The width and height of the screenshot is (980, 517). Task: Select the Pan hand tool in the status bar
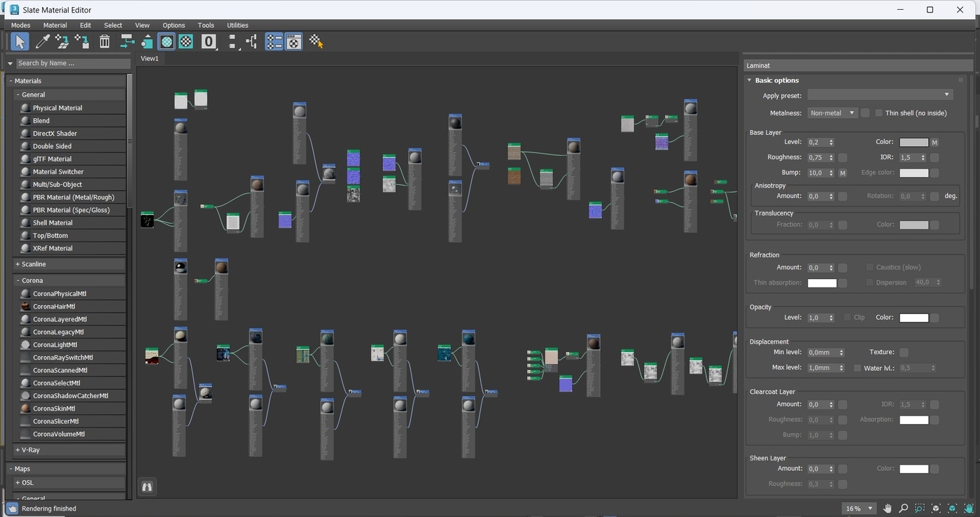(888, 509)
